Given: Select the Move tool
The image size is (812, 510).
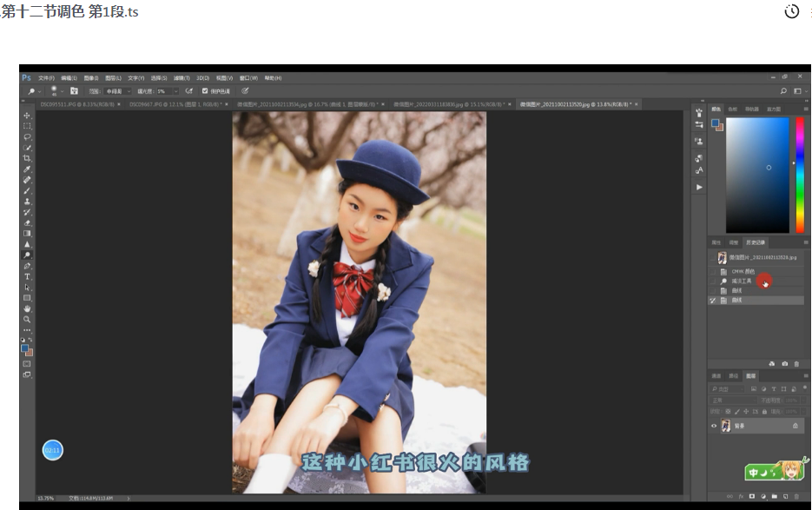Looking at the screenshot, I should tap(27, 116).
